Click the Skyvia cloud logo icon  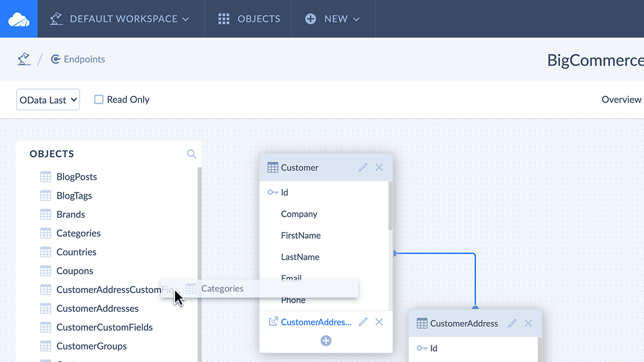pyautogui.click(x=19, y=19)
